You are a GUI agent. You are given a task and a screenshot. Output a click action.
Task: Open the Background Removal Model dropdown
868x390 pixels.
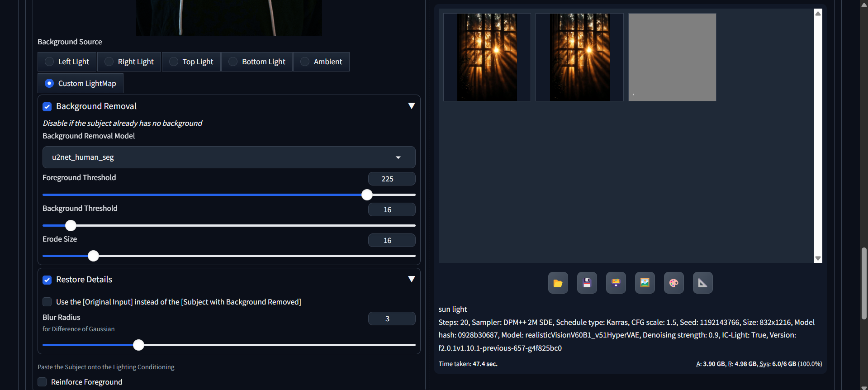(228, 157)
